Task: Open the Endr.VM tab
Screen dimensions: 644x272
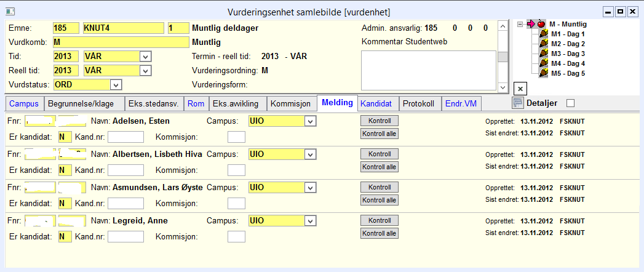Action: click(461, 104)
